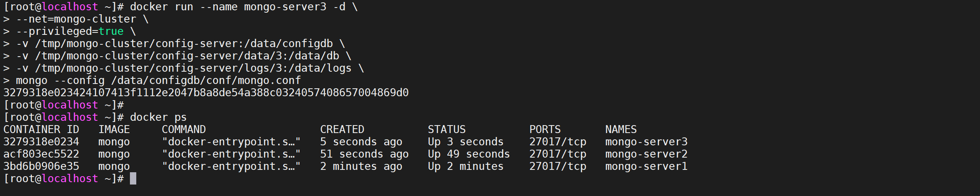
Task: Click the "Up 49 seconds" status text
Action: point(469,154)
